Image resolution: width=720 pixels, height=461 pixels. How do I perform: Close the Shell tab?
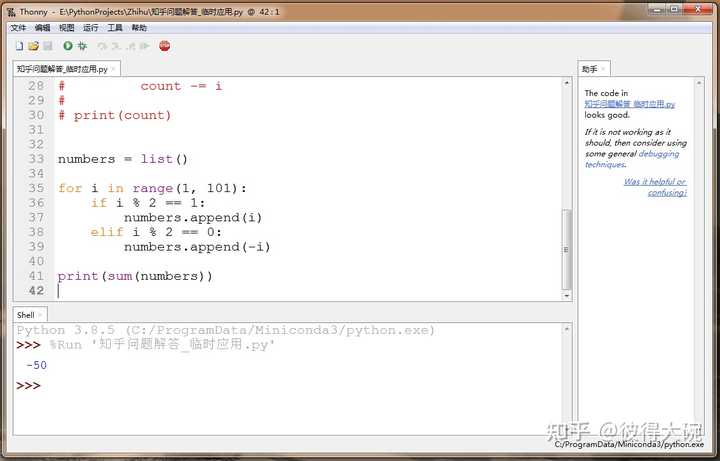point(40,315)
